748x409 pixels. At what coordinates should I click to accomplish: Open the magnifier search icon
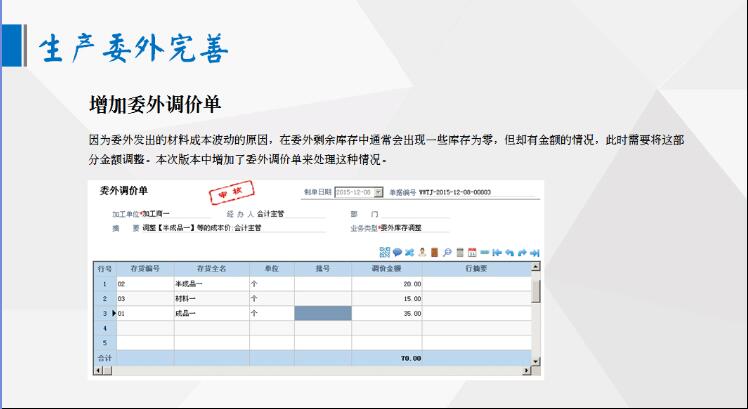click(447, 252)
